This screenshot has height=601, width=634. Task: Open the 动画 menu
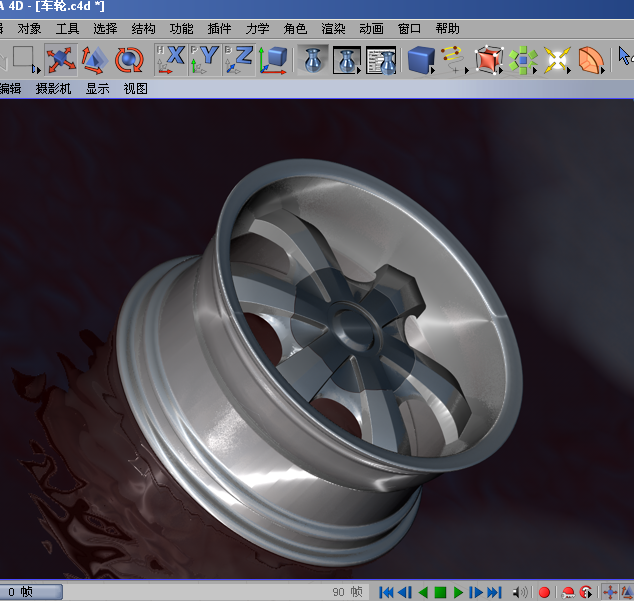371,29
